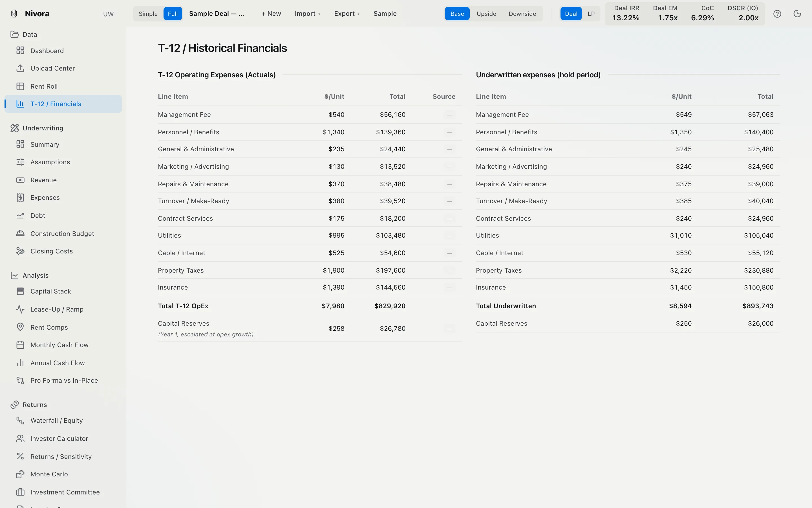Switch metrics view to LP
812x508 pixels.
[591, 14]
